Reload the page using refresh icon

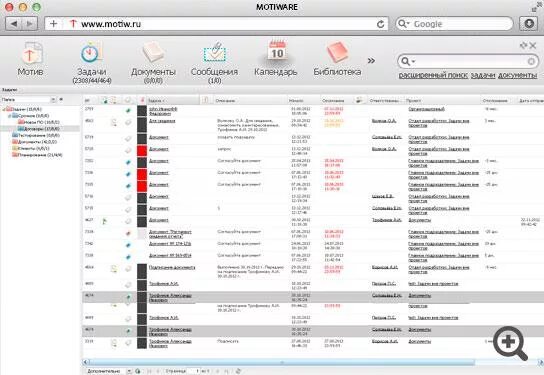click(381, 24)
